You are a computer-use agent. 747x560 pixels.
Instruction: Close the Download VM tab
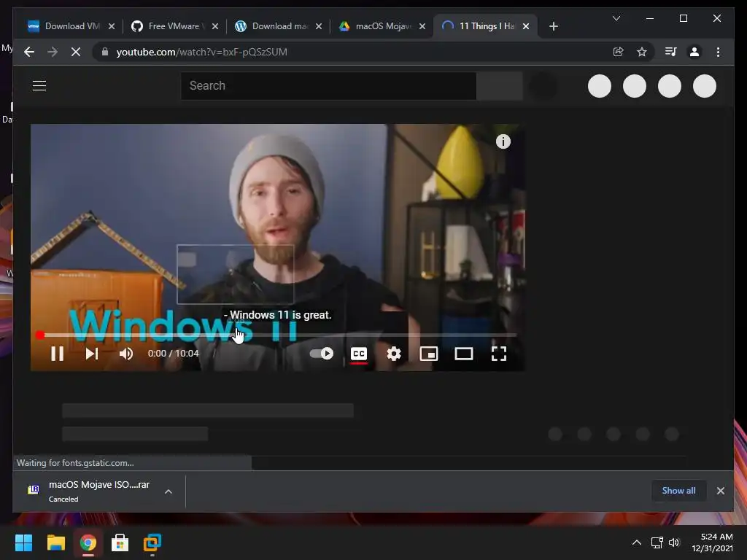coord(112,26)
